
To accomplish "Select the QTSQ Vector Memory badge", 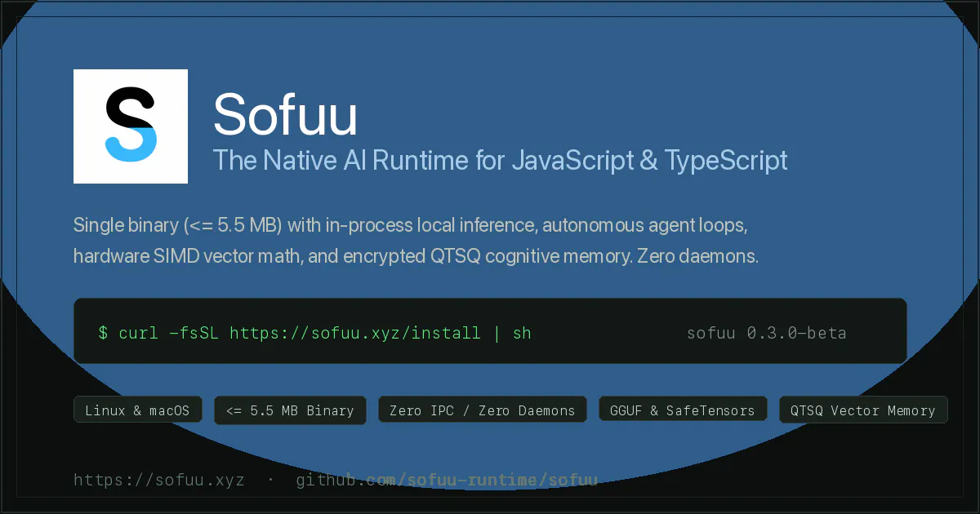I will [x=862, y=410].
